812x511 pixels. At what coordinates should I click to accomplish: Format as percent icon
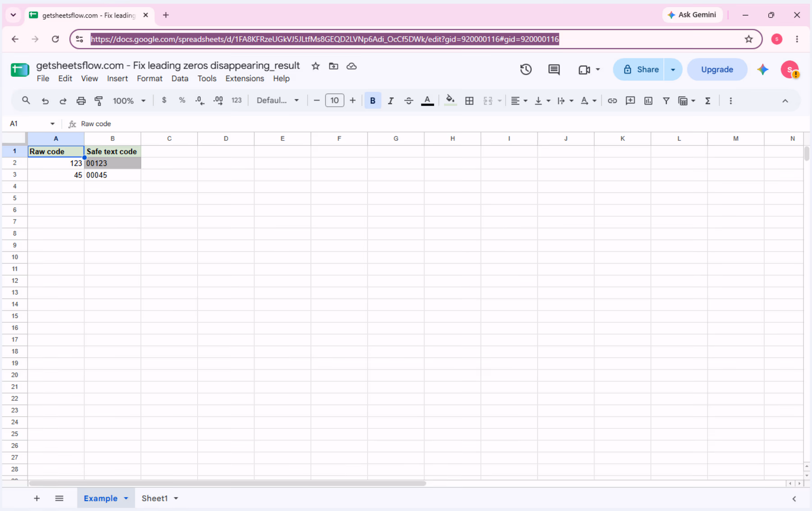[x=182, y=100]
